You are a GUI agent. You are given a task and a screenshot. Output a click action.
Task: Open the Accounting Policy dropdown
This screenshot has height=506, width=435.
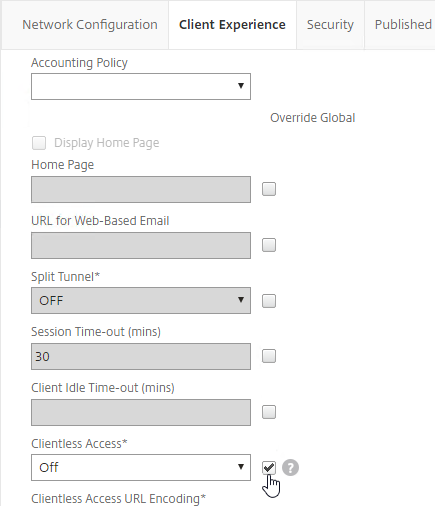pyautogui.click(x=141, y=86)
